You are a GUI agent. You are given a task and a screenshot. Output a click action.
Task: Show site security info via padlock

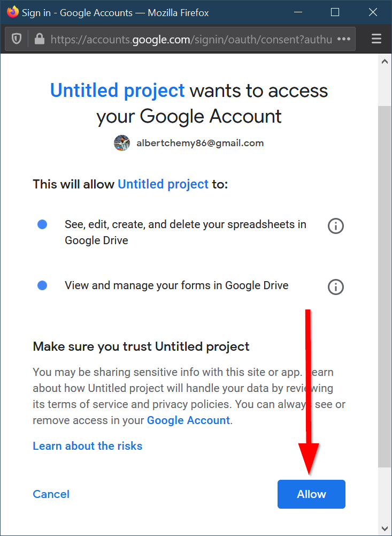(39, 39)
